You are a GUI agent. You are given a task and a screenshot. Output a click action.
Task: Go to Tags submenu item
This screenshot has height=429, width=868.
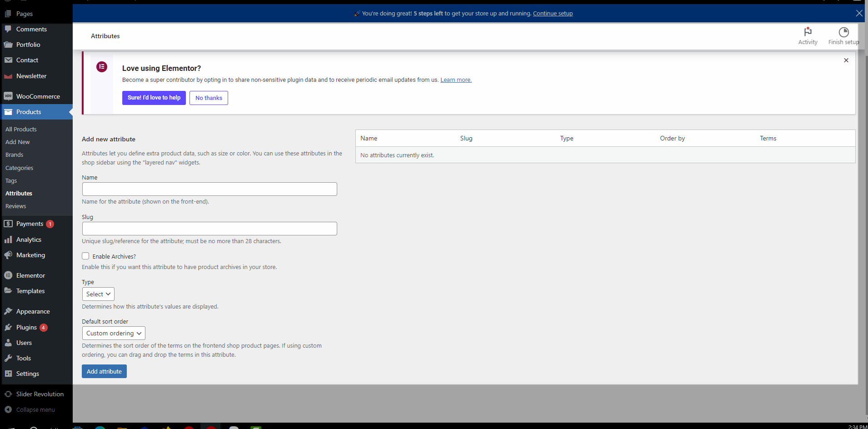click(x=11, y=180)
